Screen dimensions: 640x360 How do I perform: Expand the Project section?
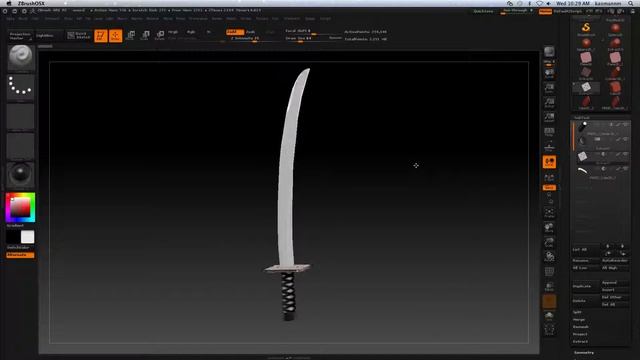580,334
